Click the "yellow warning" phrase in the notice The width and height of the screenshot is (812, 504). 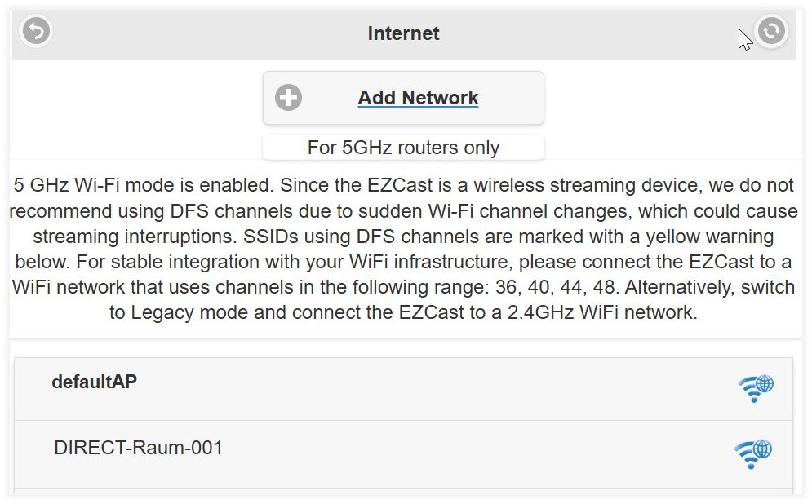tap(709, 237)
